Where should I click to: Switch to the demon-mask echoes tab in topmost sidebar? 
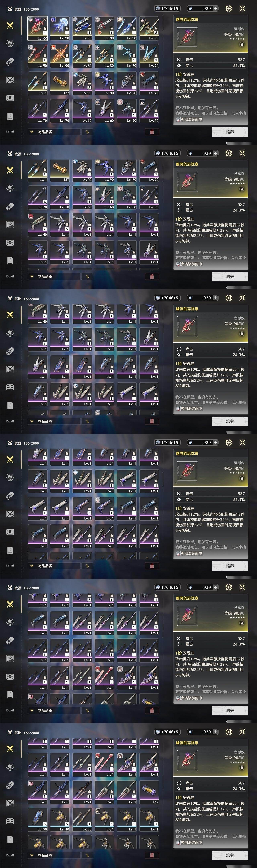point(10,43)
